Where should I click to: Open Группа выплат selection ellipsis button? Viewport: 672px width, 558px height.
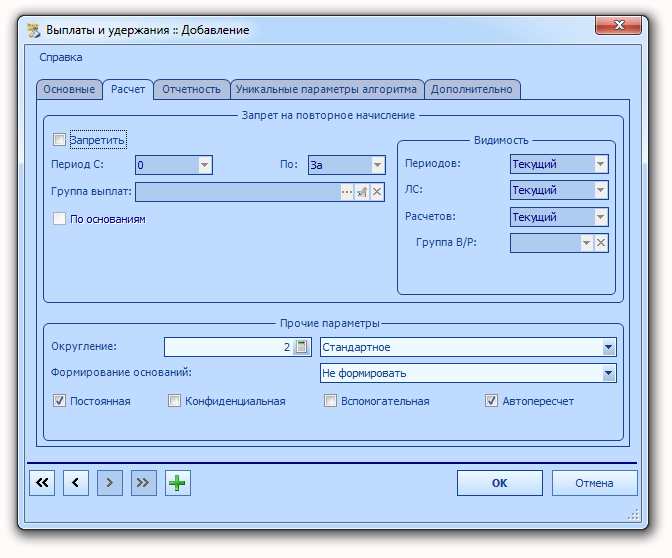[x=347, y=192]
